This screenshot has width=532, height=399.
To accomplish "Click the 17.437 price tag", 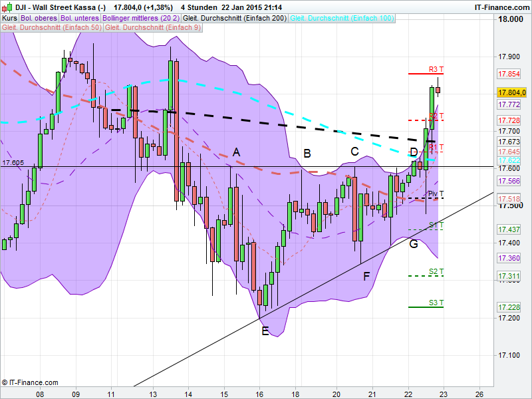I will point(509,229).
